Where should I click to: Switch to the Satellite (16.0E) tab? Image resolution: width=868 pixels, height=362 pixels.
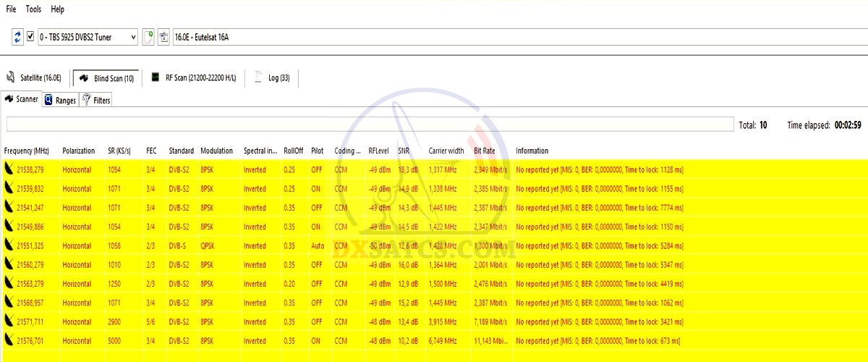pos(34,78)
